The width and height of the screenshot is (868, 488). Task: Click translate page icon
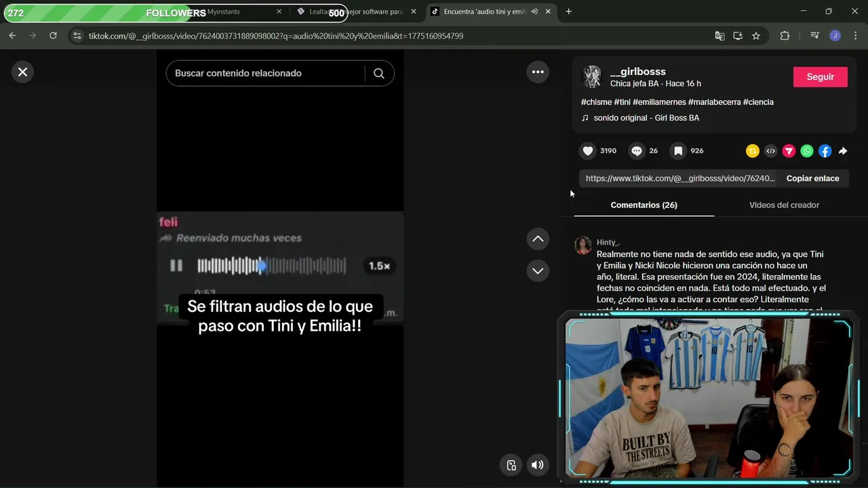coord(719,36)
